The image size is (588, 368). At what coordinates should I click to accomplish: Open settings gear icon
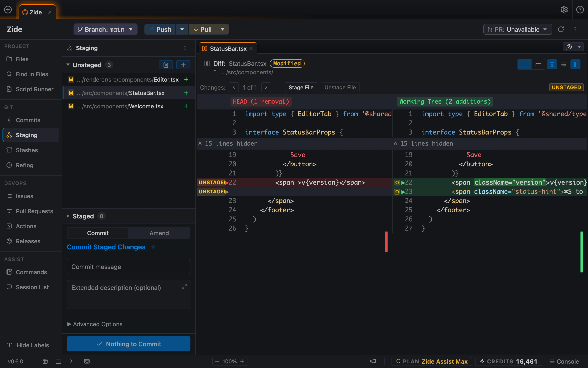coord(564,9)
